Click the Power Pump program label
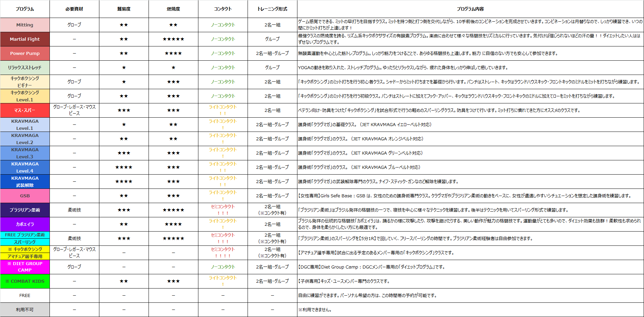 [x=25, y=53]
